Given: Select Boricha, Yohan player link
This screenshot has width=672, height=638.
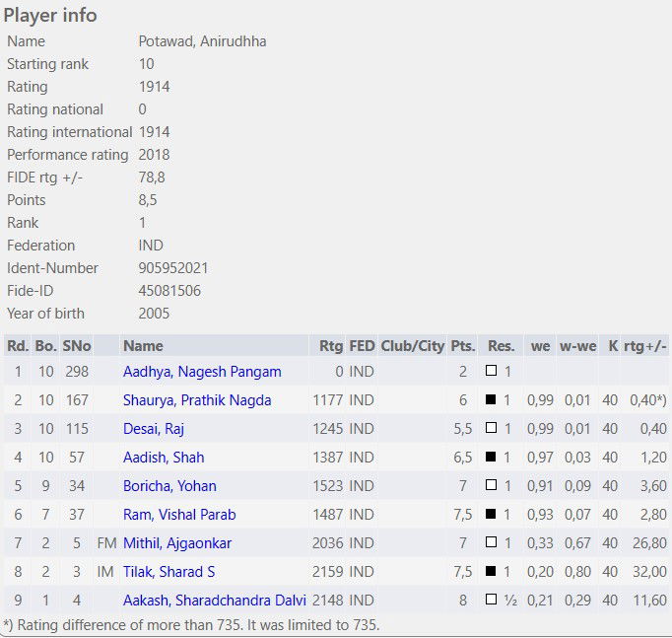Looking at the screenshot, I should point(169,486).
